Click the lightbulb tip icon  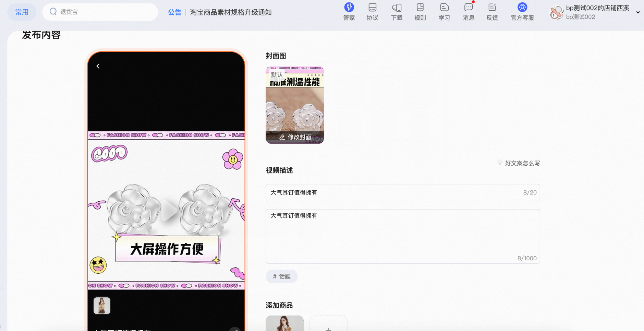(x=500, y=162)
